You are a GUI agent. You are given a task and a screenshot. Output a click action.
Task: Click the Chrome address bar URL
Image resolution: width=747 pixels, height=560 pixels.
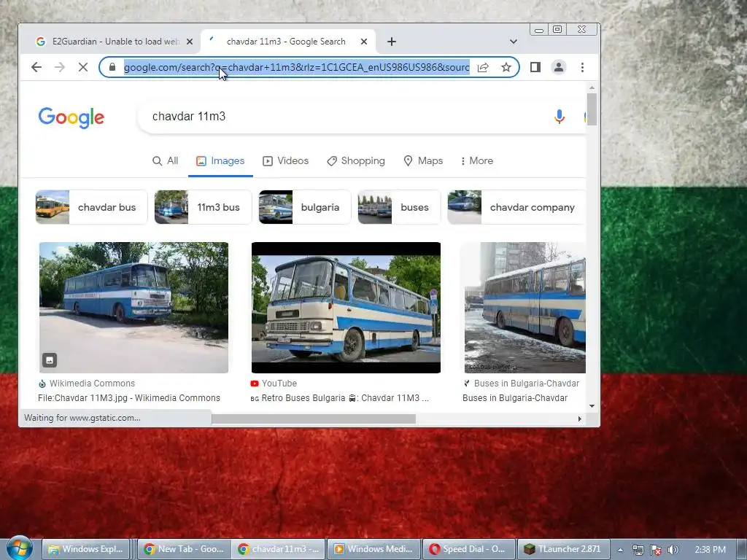(296, 67)
